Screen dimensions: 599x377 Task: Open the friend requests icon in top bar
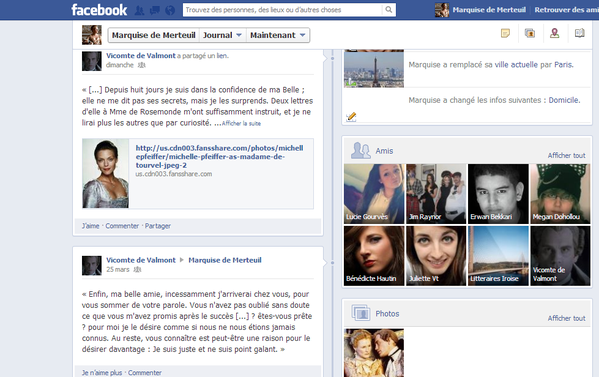139,10
